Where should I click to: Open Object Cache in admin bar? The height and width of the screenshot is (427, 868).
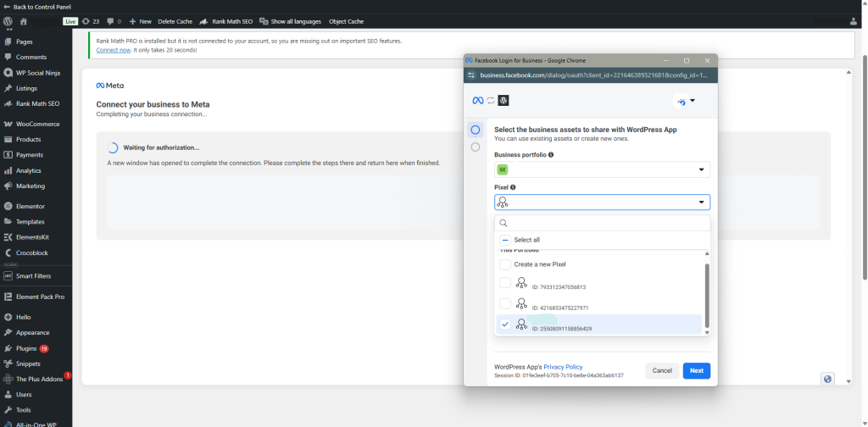tap(346, 21)
